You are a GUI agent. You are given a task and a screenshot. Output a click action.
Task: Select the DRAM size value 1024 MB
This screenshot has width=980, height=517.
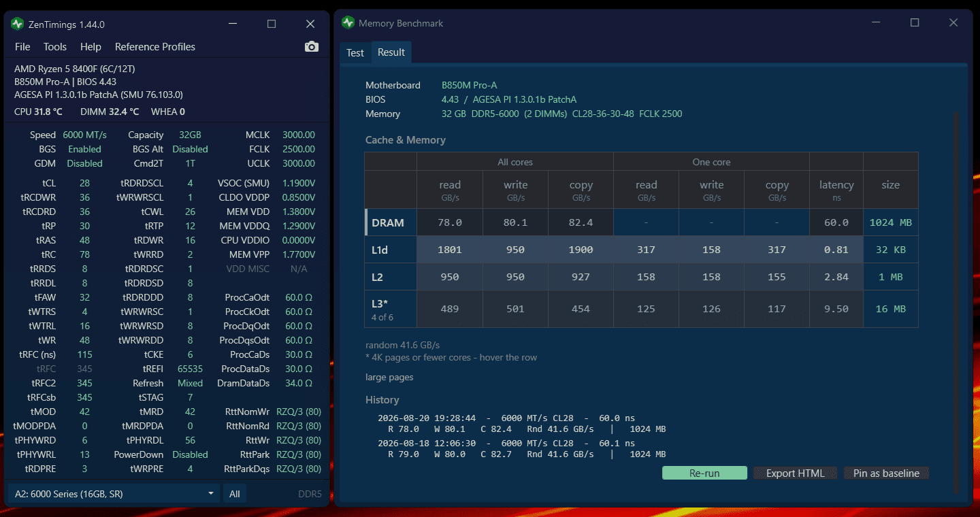pos(891,222)
